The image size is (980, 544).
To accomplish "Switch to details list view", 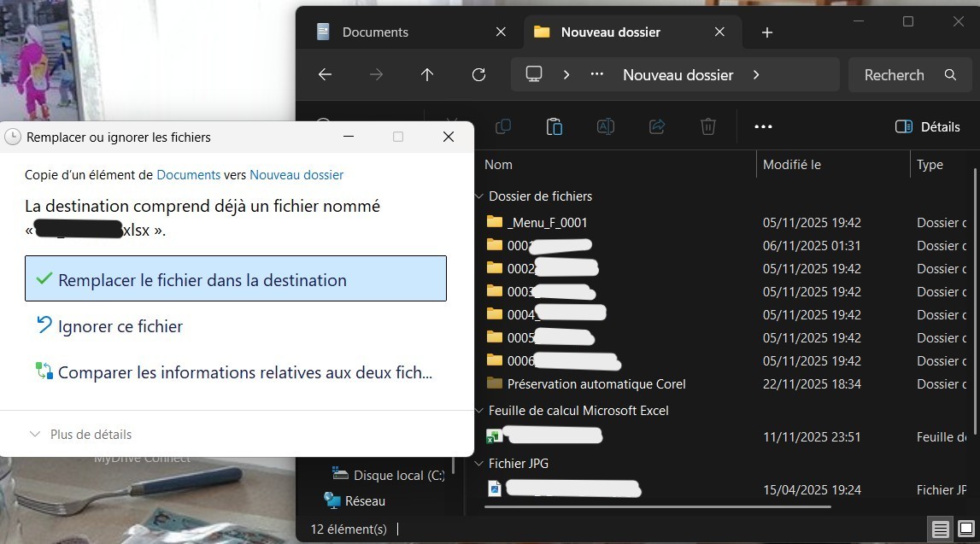I will [941, 529].
